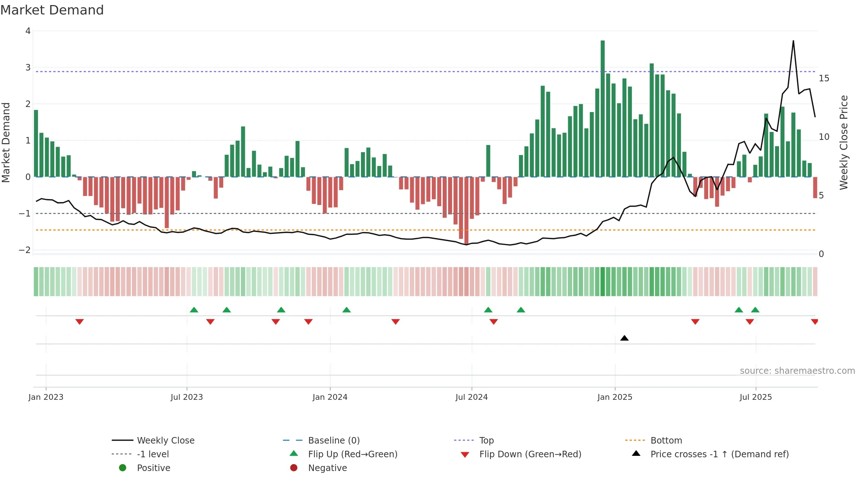Image resolution: width=868 pixels, height=488 pixels.
Task: Click the first red flip-down marker in early 2023
Action: click(80, 322)
